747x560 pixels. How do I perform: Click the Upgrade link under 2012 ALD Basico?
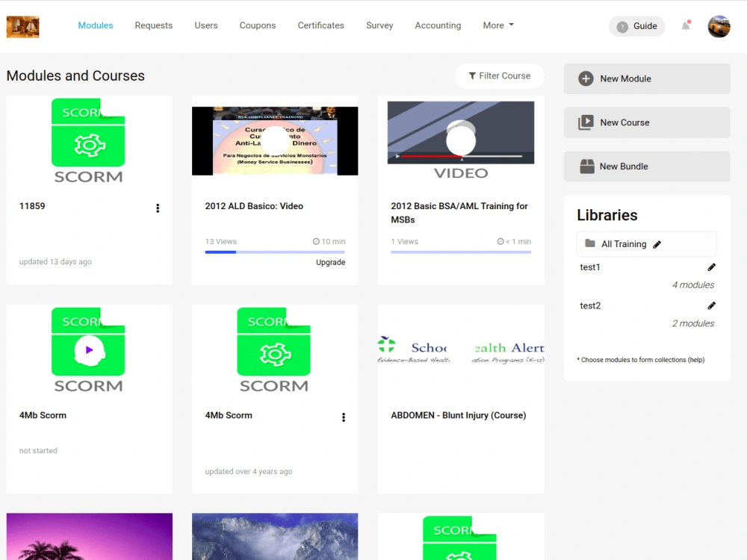[331, 262]
